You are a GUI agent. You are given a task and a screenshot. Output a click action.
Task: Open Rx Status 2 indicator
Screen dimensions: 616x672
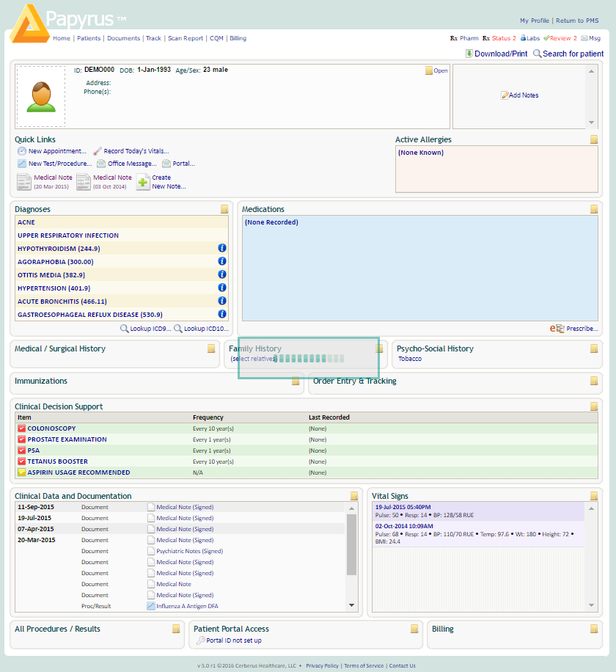(499, 38)
